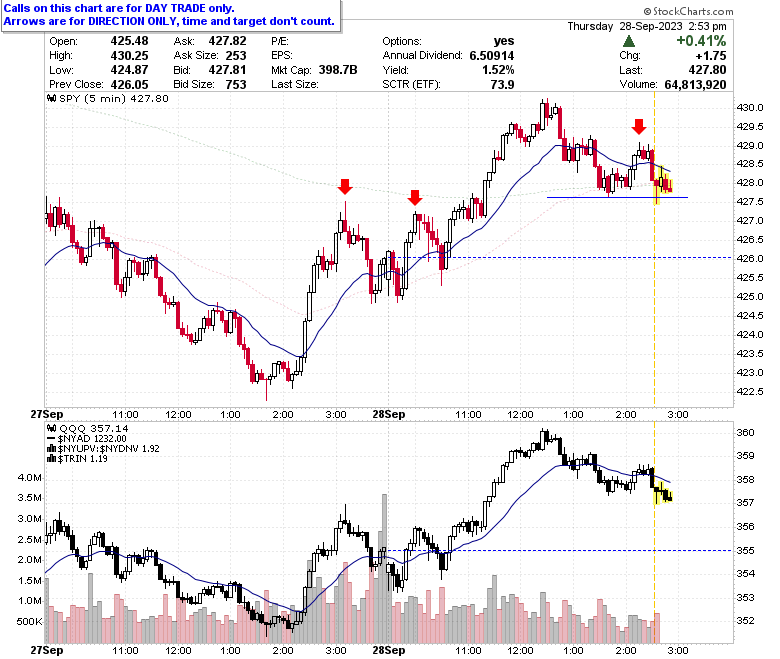Click the +0.41% percent change

(x=700, y=41)
